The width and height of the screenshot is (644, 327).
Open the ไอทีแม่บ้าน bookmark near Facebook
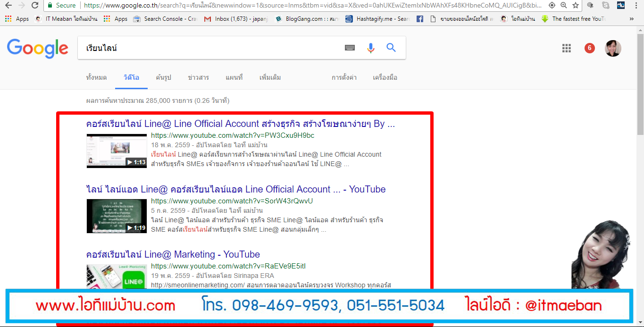(x=518, y=19)
